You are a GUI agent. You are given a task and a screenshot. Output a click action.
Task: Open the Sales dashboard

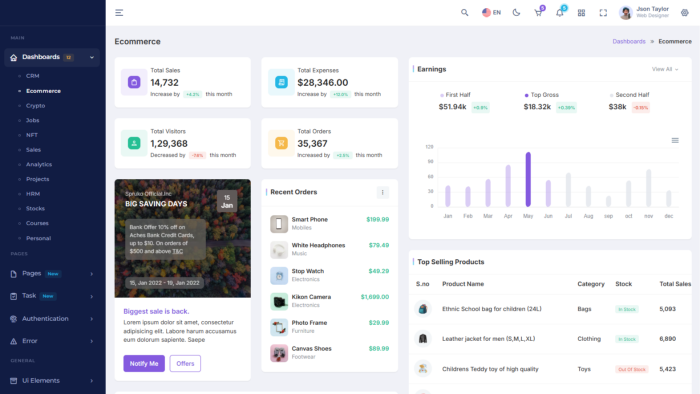(x=33, y=150)
